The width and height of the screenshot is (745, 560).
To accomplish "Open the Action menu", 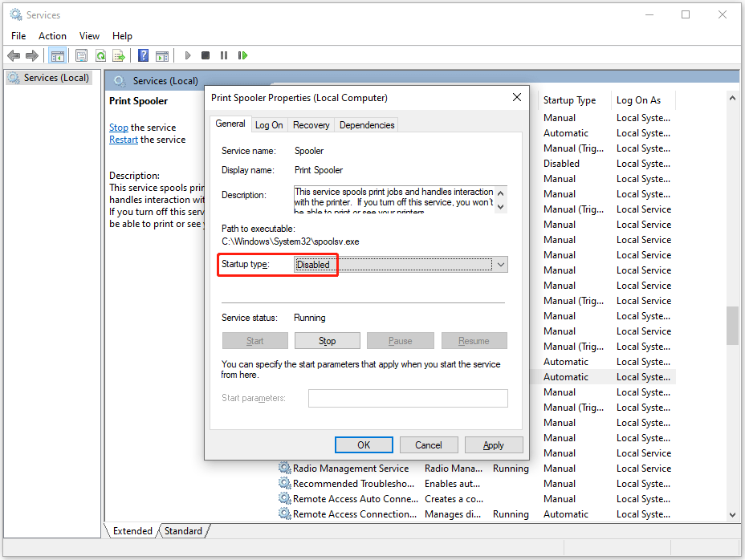I will (x=52, y=35).
